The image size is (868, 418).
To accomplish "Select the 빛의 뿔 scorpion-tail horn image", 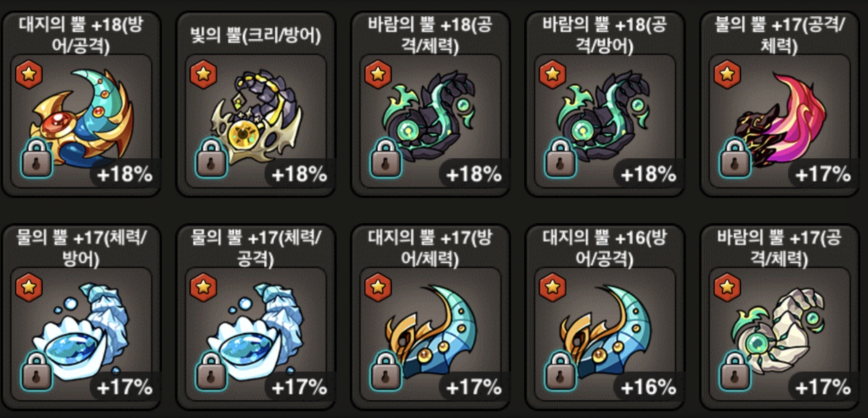I will click(x=256, y=116).
